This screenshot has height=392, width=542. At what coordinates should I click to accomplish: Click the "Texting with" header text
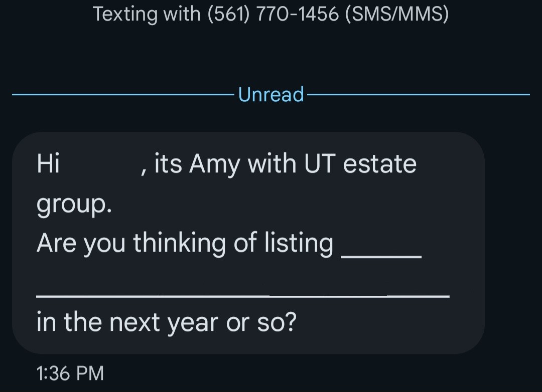pyautogui.click(x=147, y=15)
